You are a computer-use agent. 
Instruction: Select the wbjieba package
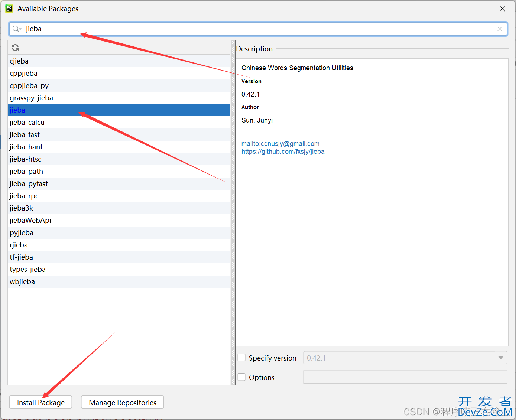pos(119,281)
